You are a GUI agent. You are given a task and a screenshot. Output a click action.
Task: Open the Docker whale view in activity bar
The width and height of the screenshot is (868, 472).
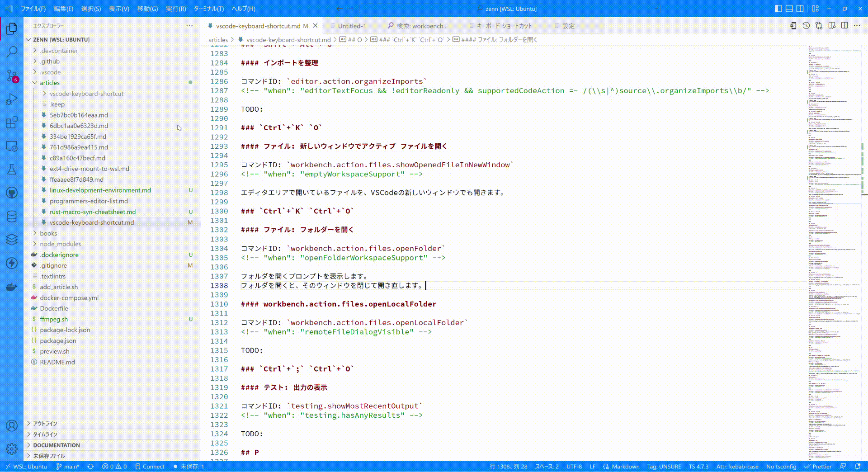click(12, 287)
